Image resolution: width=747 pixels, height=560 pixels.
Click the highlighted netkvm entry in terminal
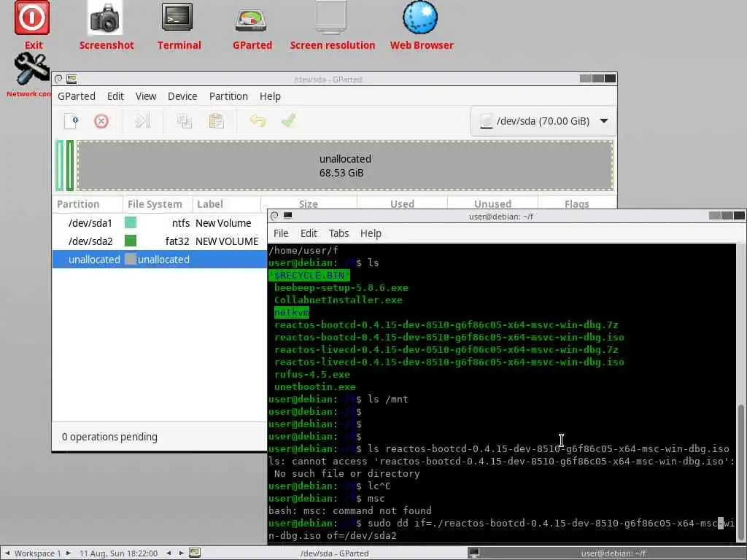pos(292,312)
